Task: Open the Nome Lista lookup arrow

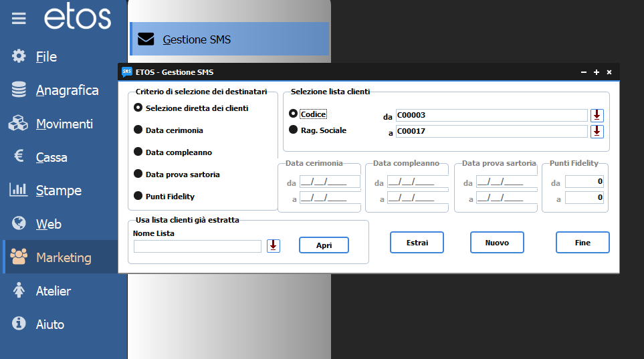Action: [x=273, y=245]
